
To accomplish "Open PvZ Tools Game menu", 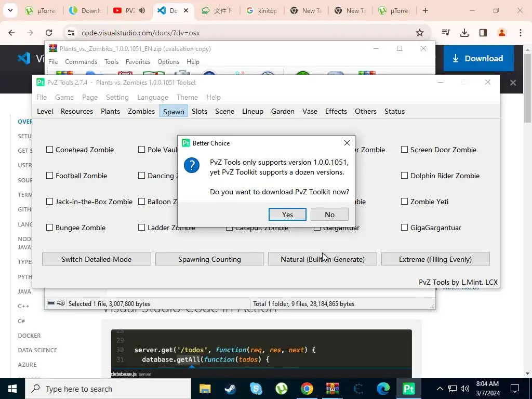I will tap(64, 97).
